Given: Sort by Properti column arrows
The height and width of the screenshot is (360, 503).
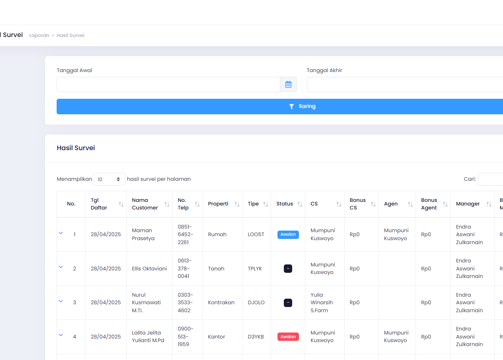Looking at the screenshot, I should 237,204.
